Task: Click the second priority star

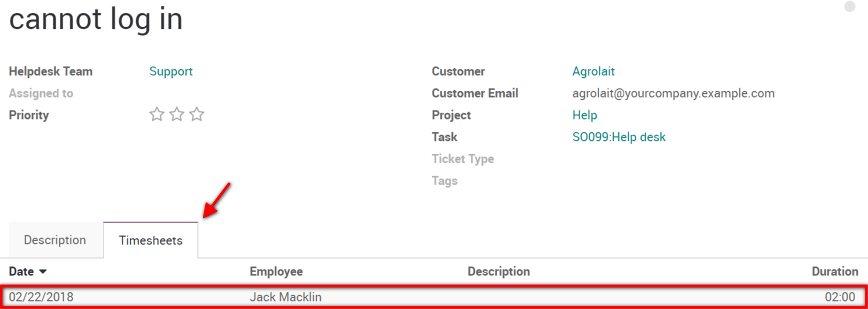Action: tap(177, 114)
